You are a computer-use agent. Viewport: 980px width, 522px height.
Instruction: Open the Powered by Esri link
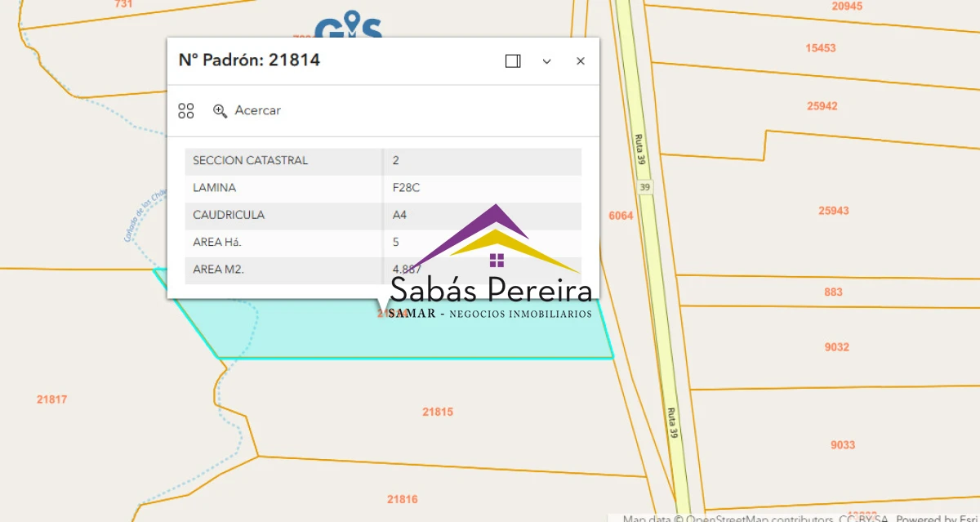(x=939, y=519)
